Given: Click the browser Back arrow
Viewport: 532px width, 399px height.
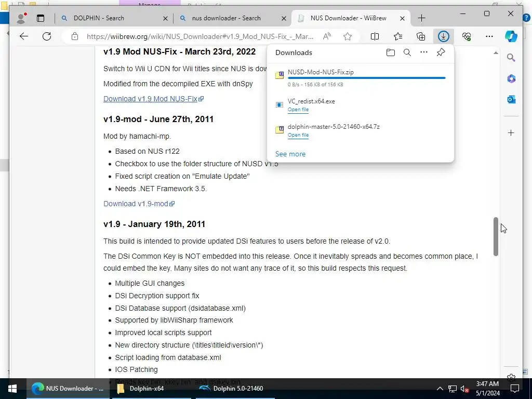Looking at the screenshot, I should [24, 36].
